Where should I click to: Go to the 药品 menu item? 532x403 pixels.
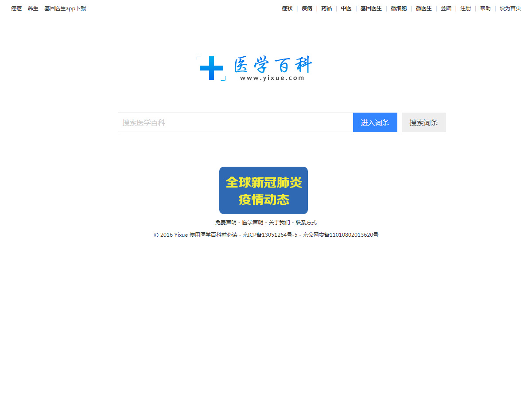(x=326, y=8)
